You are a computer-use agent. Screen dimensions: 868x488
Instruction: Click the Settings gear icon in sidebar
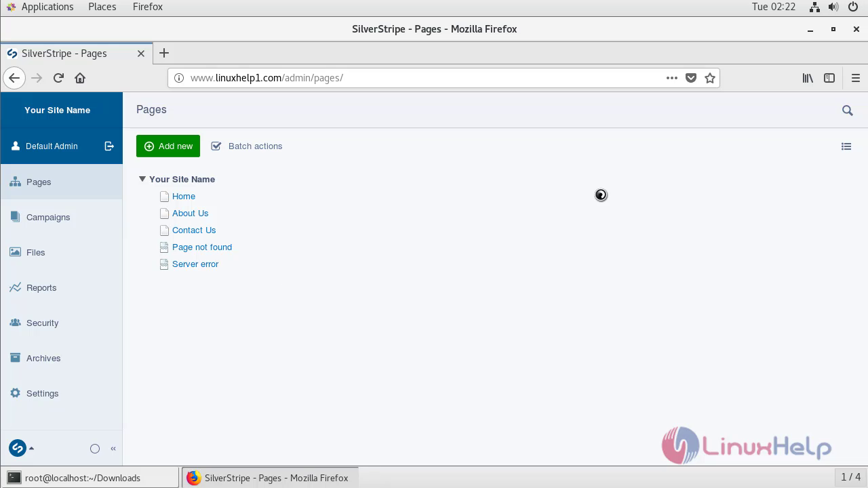click(15, 393)
